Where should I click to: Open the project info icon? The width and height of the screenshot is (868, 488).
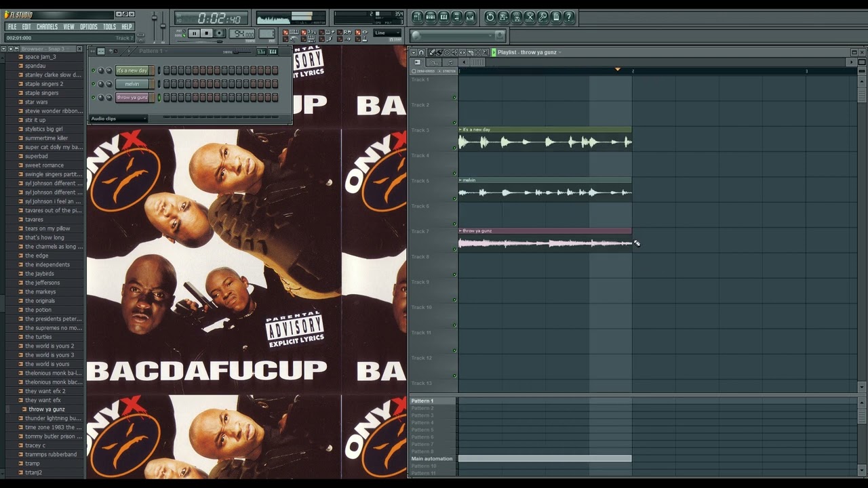point(556,17)
